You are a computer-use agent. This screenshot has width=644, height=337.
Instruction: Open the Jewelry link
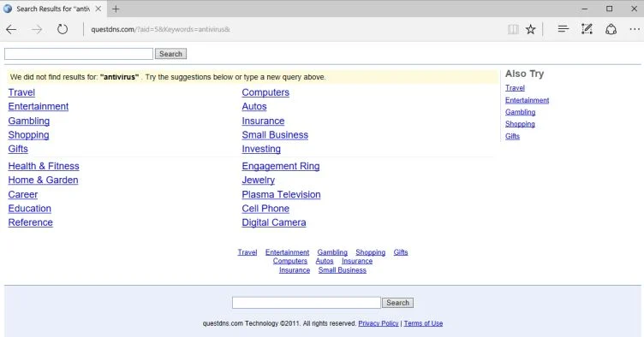click(259, 180)
